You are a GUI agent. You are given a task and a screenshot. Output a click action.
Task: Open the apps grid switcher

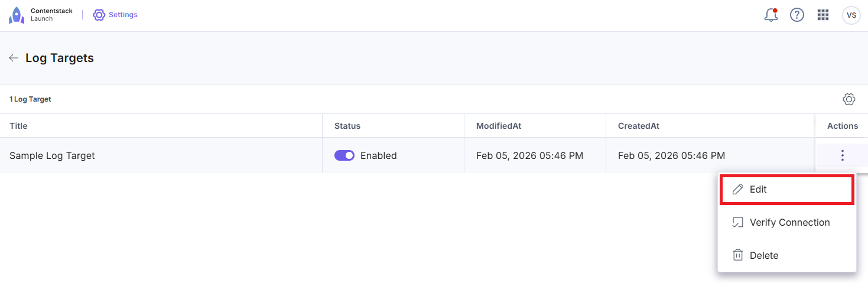(823, 15)
